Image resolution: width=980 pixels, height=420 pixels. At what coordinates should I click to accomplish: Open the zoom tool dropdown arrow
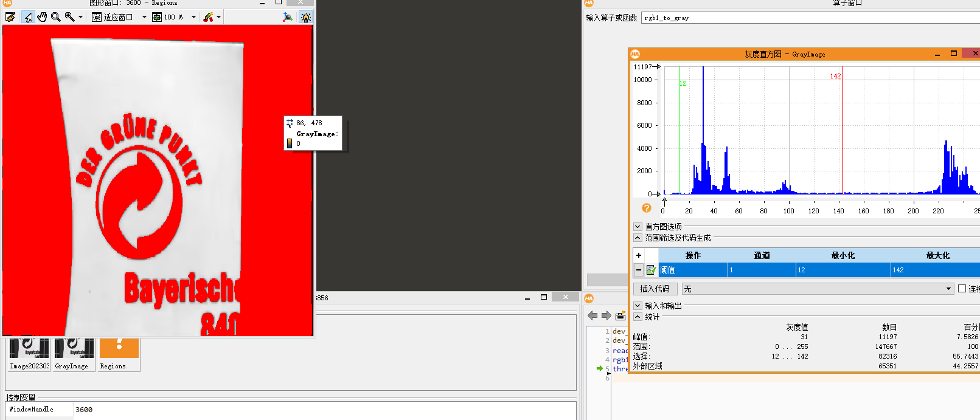(x=80, y=17)
